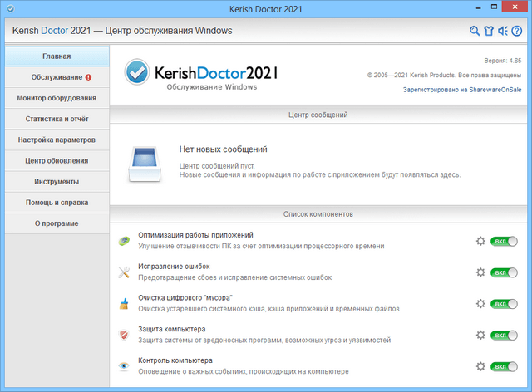The width and height of the screenshot is (532, 392).
Task: Click the search magnifier icon in header
Action: point(475,32)
